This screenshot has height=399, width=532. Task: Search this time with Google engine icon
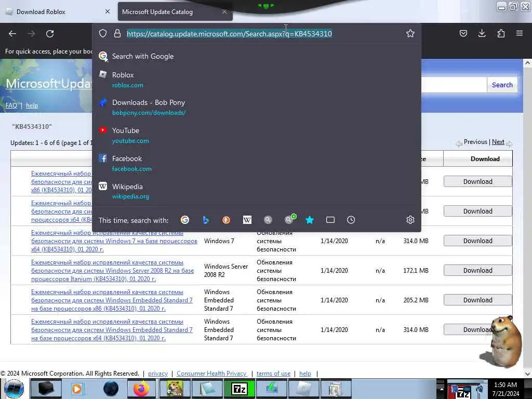point(185,220)
